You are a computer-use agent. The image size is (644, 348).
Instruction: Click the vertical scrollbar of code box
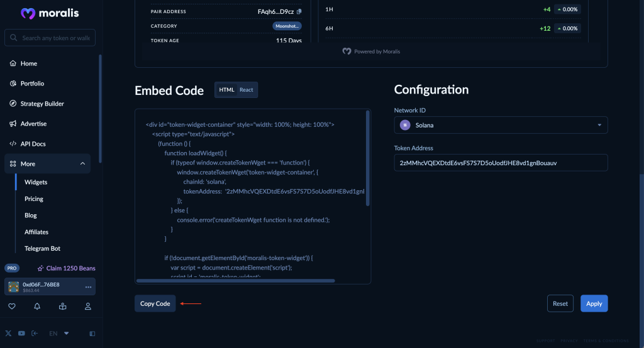coord(367,158)
